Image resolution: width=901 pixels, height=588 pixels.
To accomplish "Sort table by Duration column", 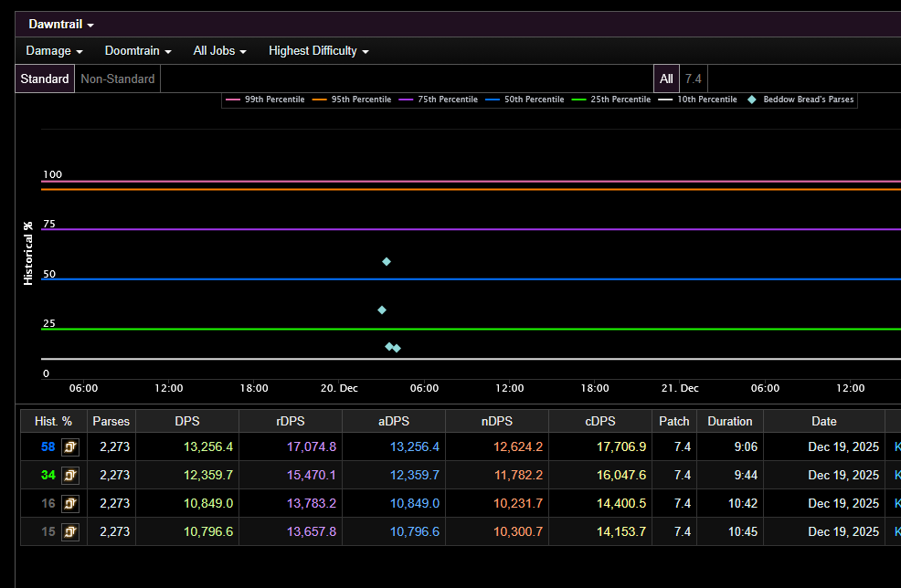I will tap(730, 421).
